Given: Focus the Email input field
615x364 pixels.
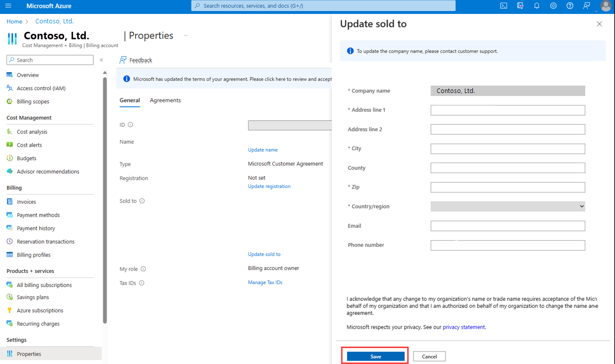Looking at the screenshot, I should tap(508, 226).
